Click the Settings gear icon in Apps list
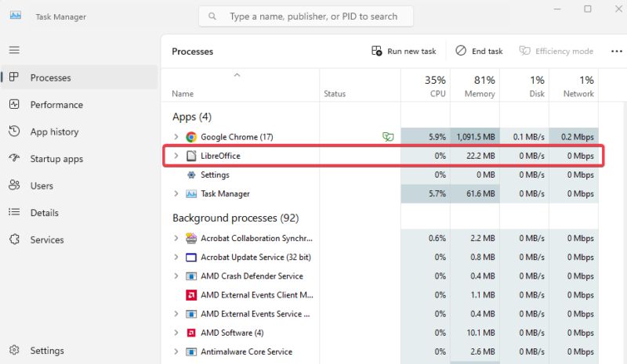The width and height of the screenshot is (627, 364). click(x=191, y=175)
